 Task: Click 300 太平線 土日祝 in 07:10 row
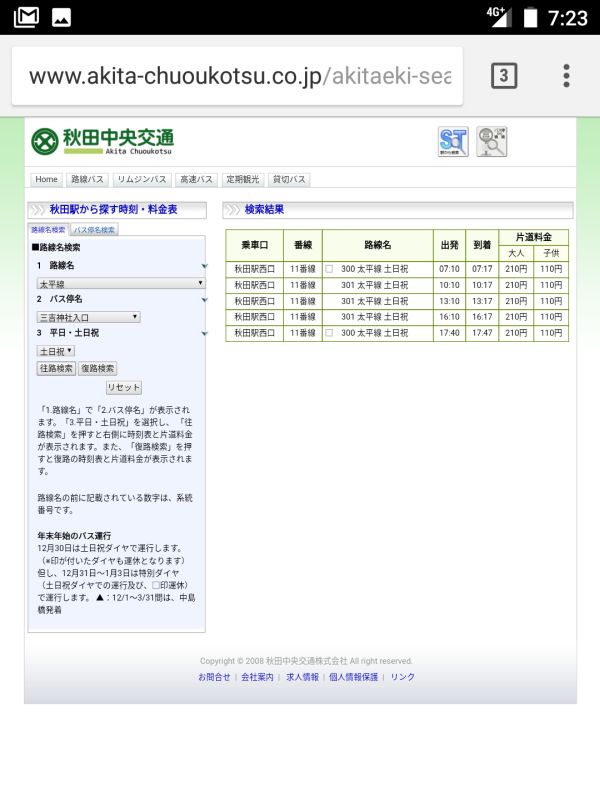(x=374, y=269)
